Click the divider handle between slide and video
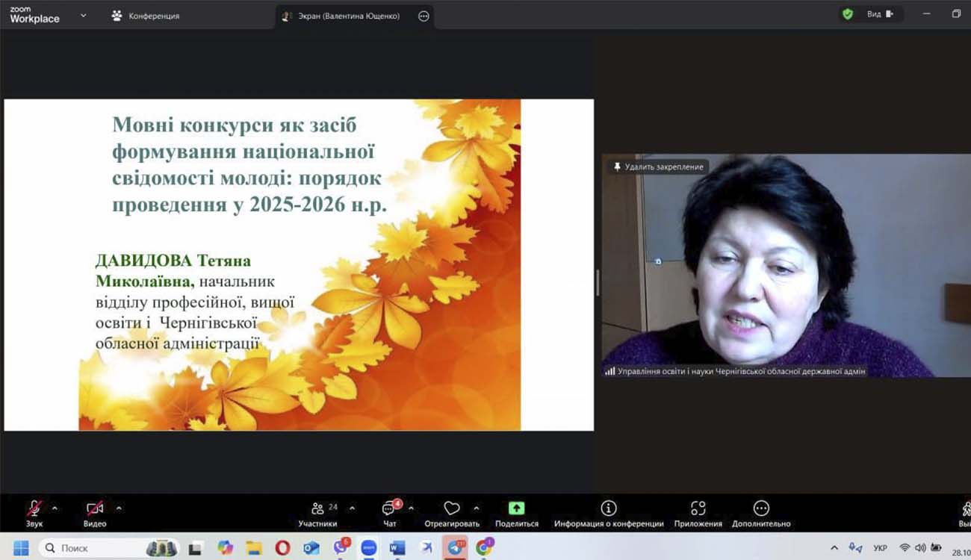 pos(598,283)
